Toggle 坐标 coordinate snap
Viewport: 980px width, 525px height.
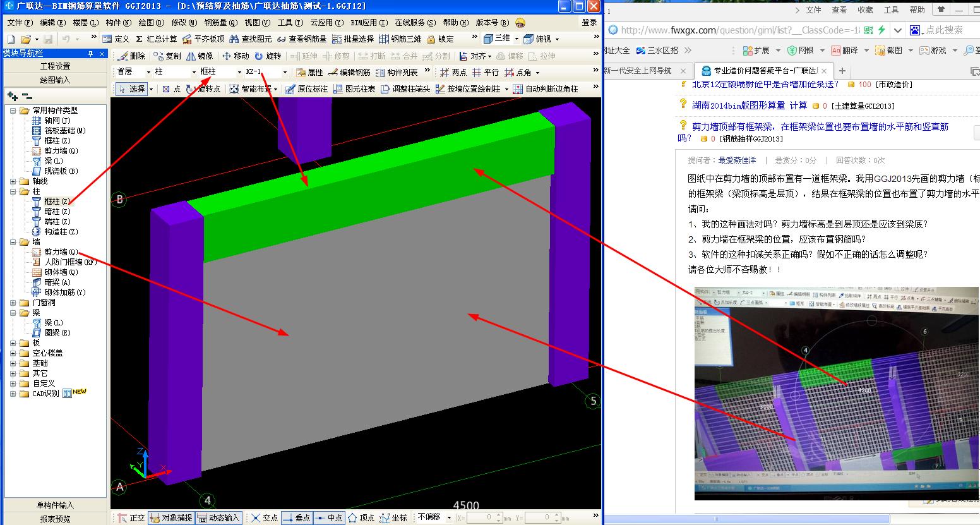(x=393, y=517)
